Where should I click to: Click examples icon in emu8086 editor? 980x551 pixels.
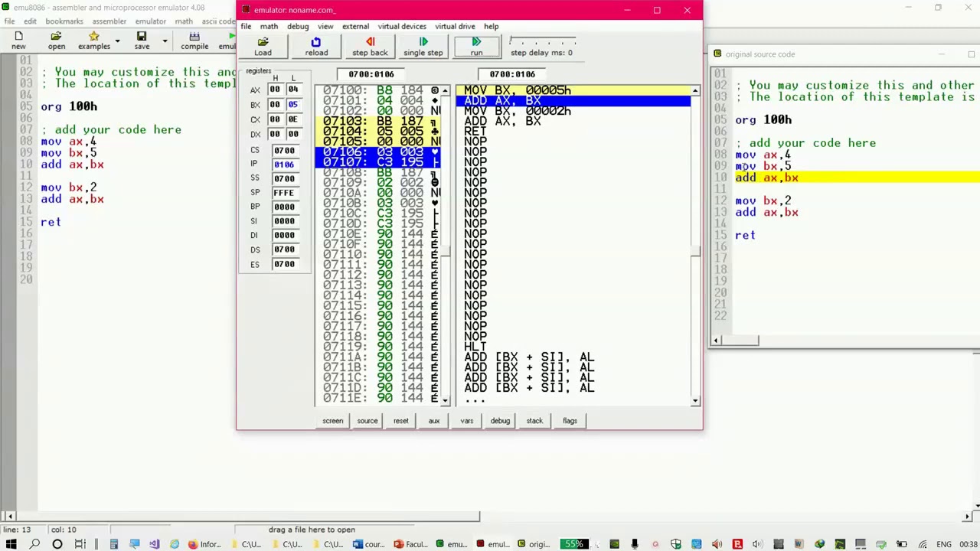click(x=94, y=41)
